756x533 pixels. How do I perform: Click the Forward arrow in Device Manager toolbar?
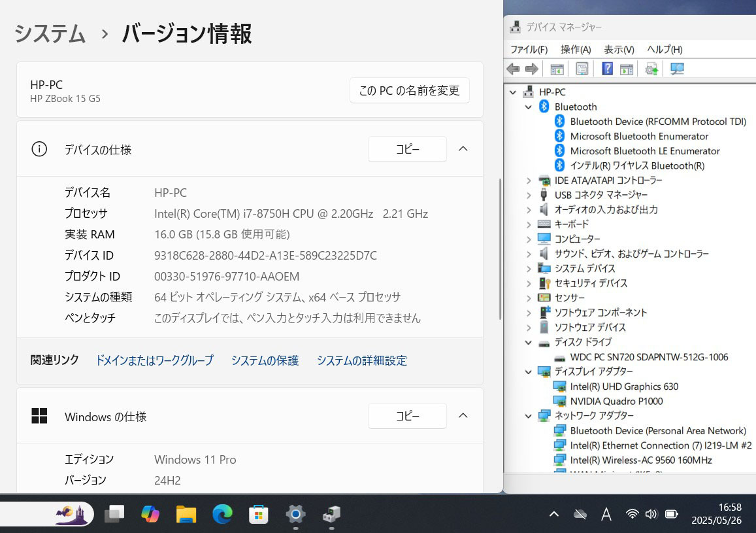[531, 69]
